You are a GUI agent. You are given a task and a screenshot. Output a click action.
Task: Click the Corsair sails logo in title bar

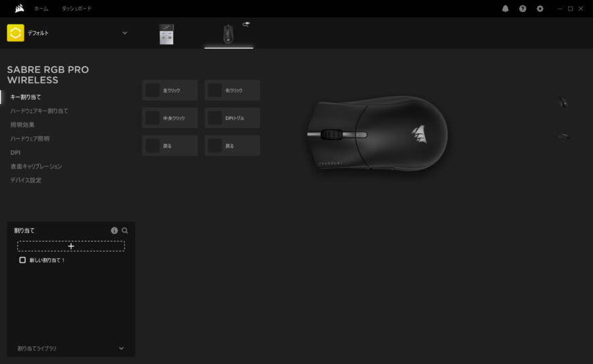(x=20, y=9)
